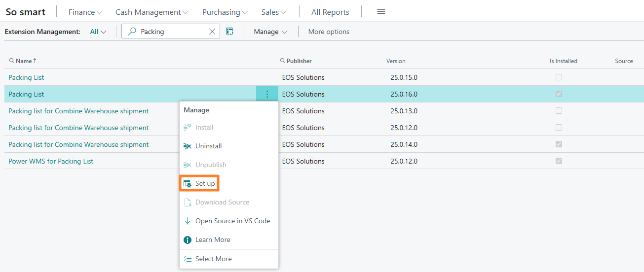Click EOS Solutions publisher in Power WMS row

coord(303,161)
